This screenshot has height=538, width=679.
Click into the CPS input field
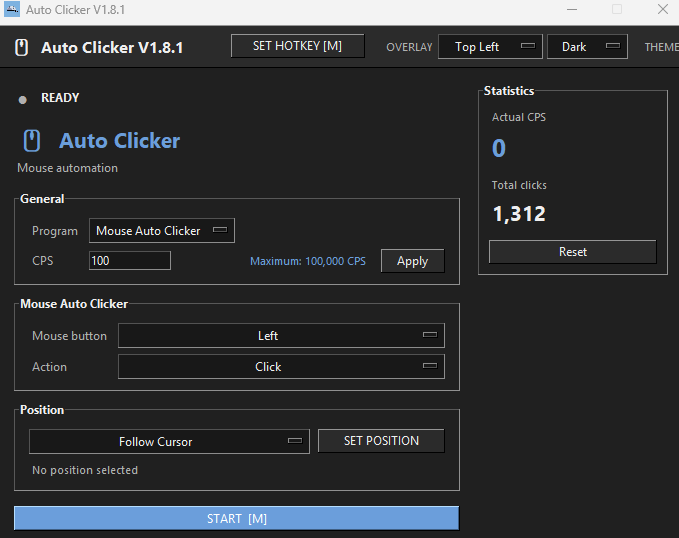(x=130, y=261)
